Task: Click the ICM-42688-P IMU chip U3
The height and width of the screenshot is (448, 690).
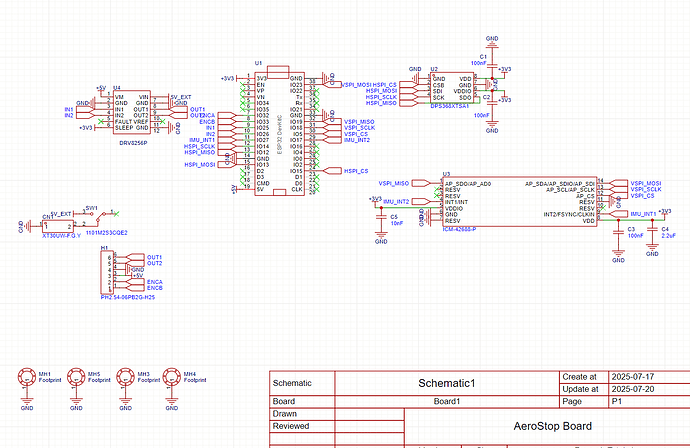Action: pos(519,202)
